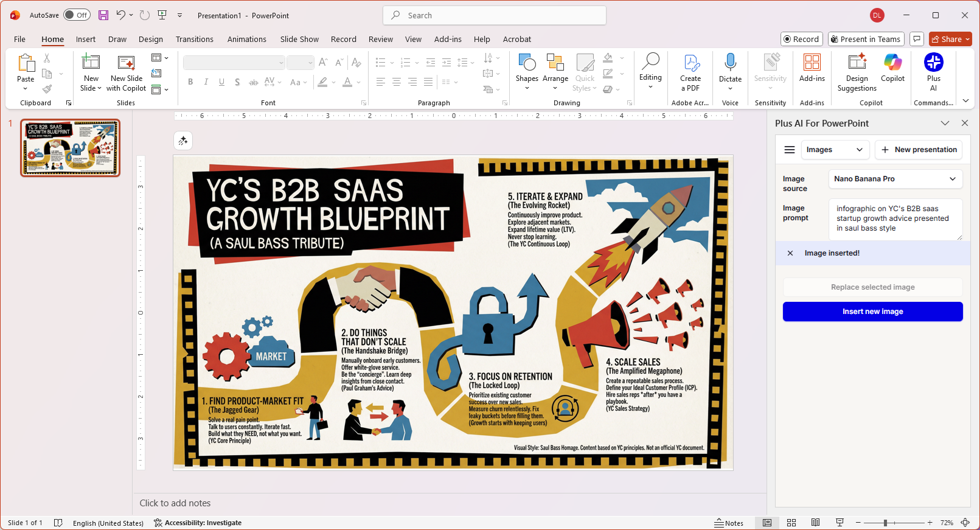Image resolution: width=980 pixels, height=530 pixels.
Task: Click the Dictate microphone icon
Action: pyautogui.click(x=730, y=63)
